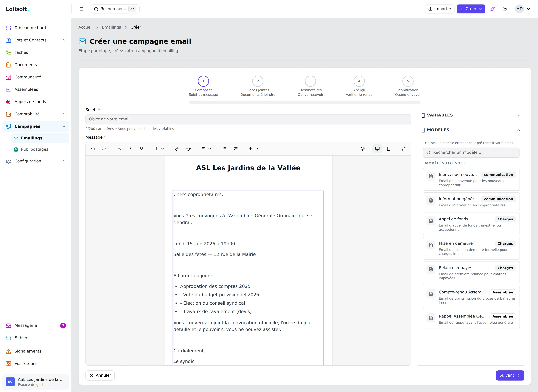538x392 pixels.
Task: Click Emailings breadcrumb link
Action: tap(111, 27)
